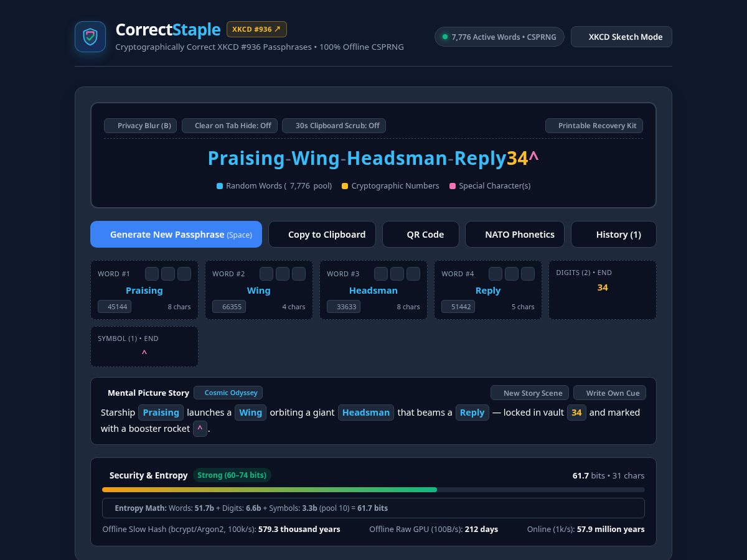
Task: Toggle Privacy Blur (B)
Action: click(x=141, y=126)
